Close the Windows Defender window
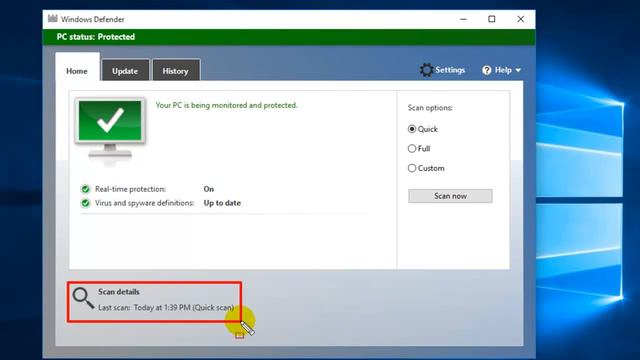The height and width of the screenshot is (360, 640). [520, 19]
